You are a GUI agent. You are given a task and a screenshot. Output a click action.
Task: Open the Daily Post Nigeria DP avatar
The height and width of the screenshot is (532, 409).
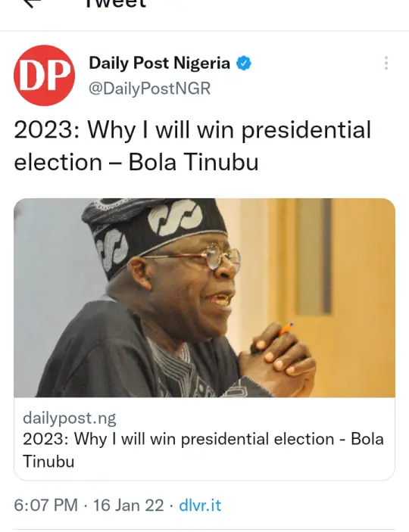point(44,76)
